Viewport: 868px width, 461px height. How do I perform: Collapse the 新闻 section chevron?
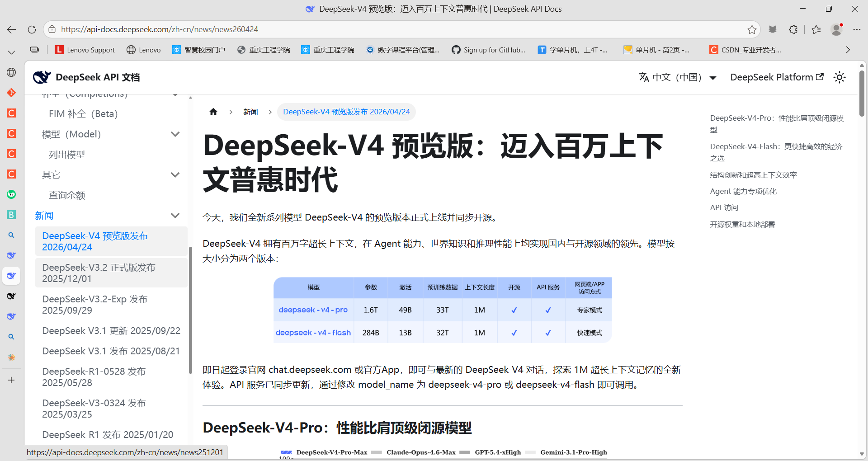pos(175,216)
